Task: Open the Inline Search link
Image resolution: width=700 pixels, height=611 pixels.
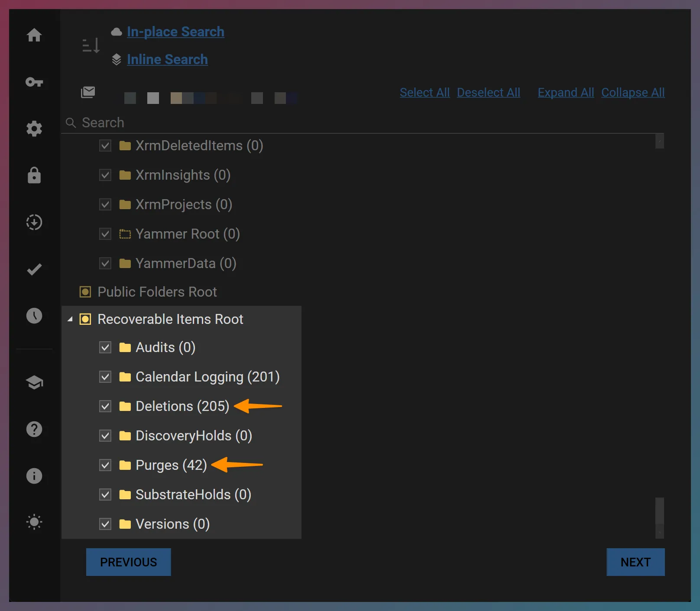Action: pyautogui.click(x=167, y=59)
